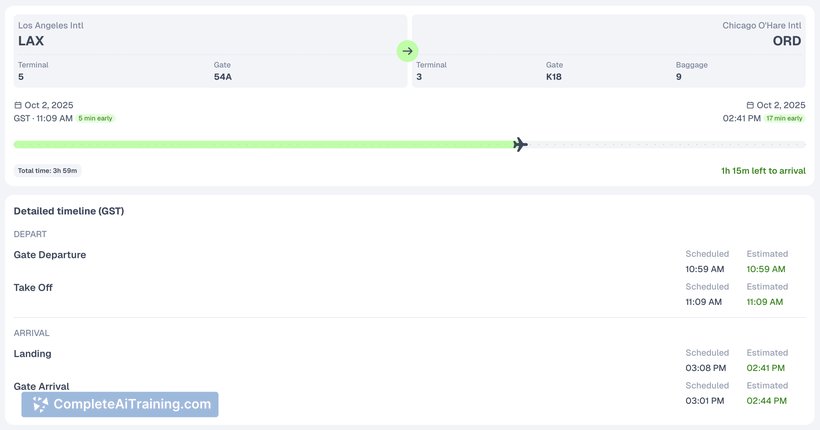The image size is (820, 430).
Task: Click arrival gate K18
Action: (x=554, y=77)
